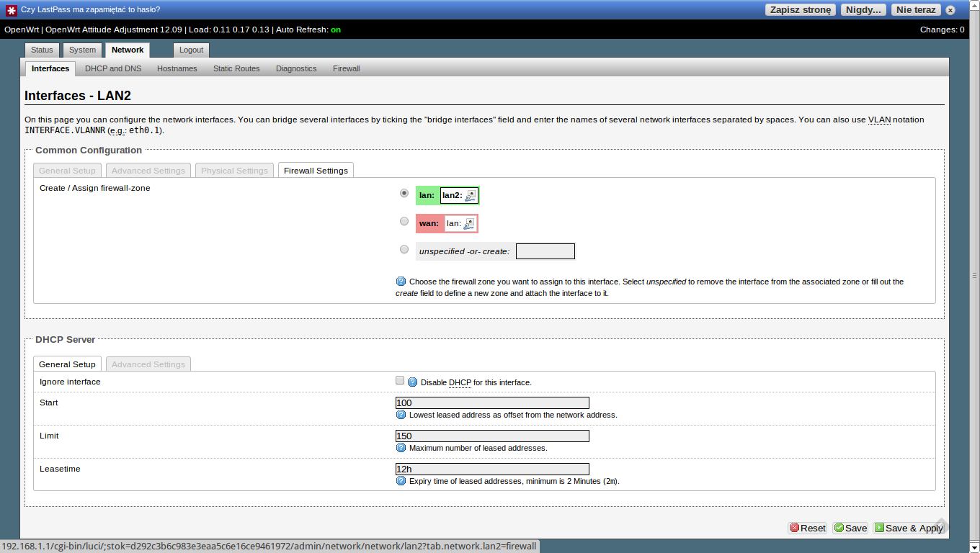Click the Nigdy... button

(864, 10)
